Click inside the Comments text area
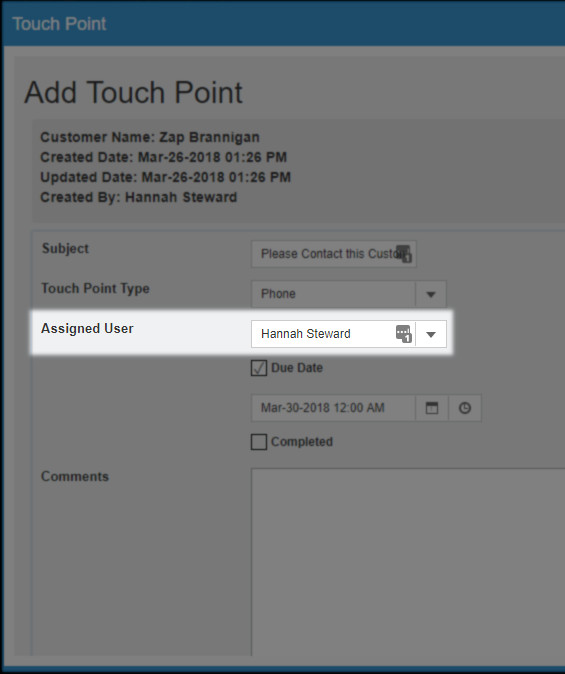The width and height of the screenshot is (565, 674). coord(408,562)
